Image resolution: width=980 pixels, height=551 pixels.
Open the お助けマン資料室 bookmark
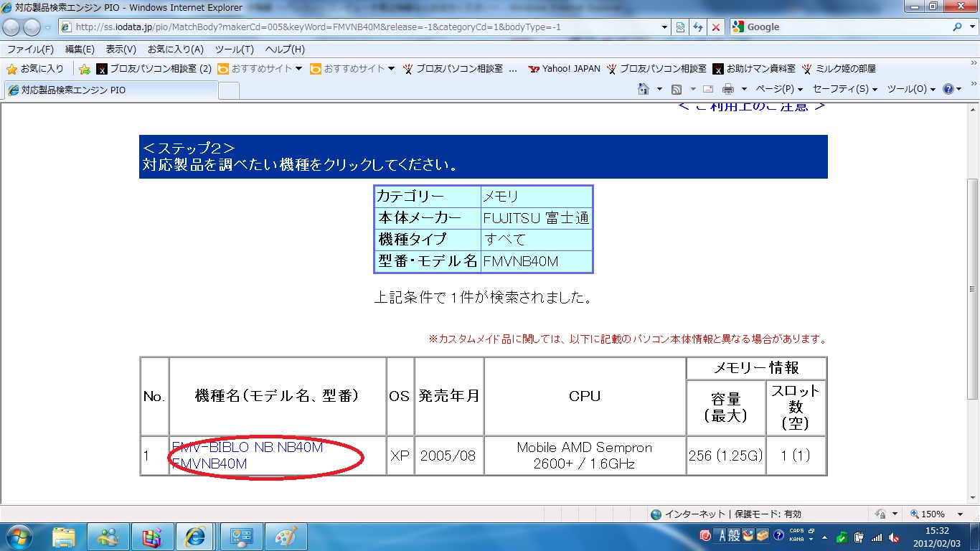[754, 69]
